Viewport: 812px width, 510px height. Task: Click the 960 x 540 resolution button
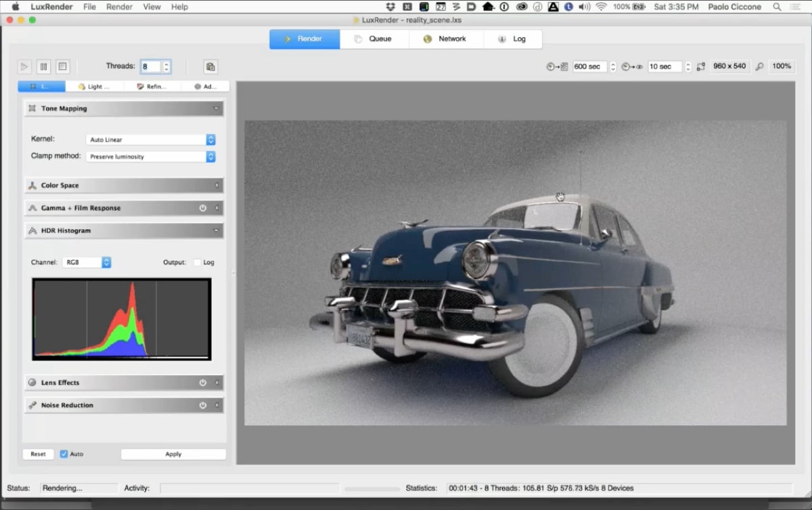click(x=729, y=66)
